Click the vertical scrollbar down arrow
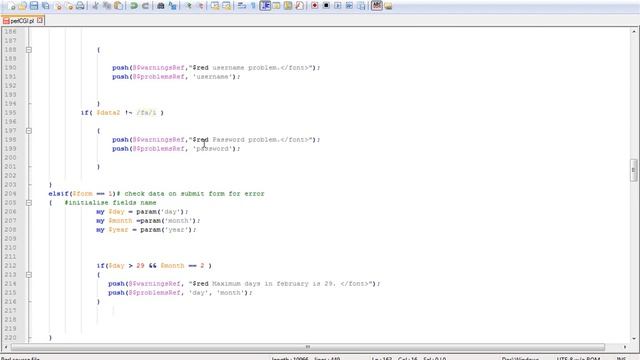 tap(634, 338)
